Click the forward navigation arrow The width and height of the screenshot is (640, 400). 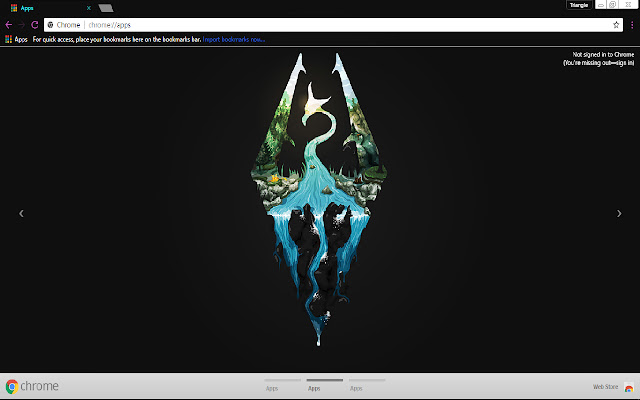point(22,25)
